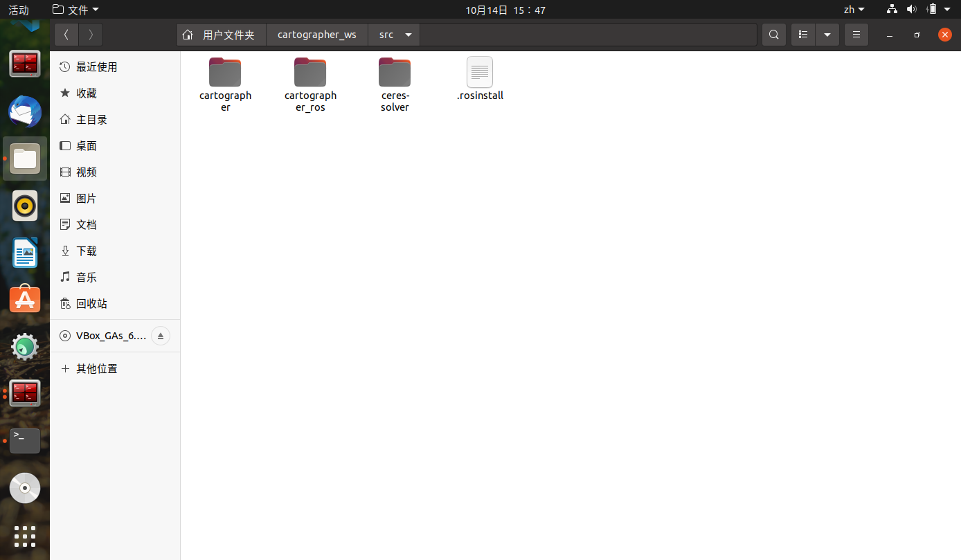Viewport: 961px width, 560px height.
Task: Go to 视频 in sidebar
Action: click(x=115, y=172)
